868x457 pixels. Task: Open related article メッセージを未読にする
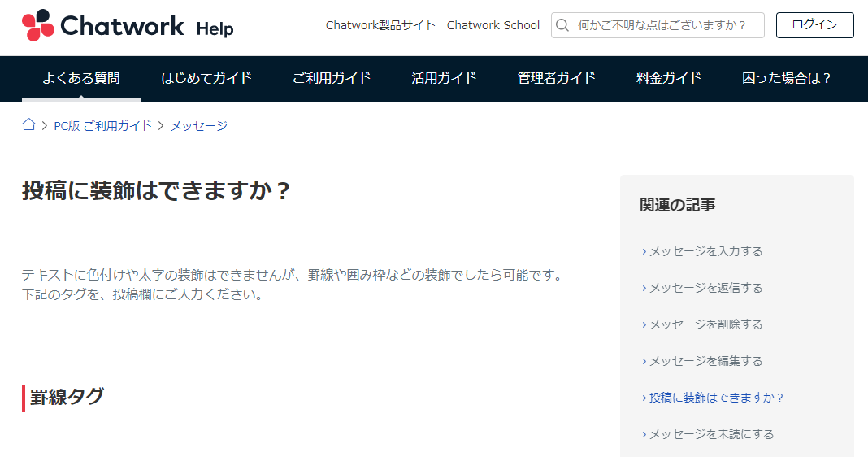click(x=711, y=434)
